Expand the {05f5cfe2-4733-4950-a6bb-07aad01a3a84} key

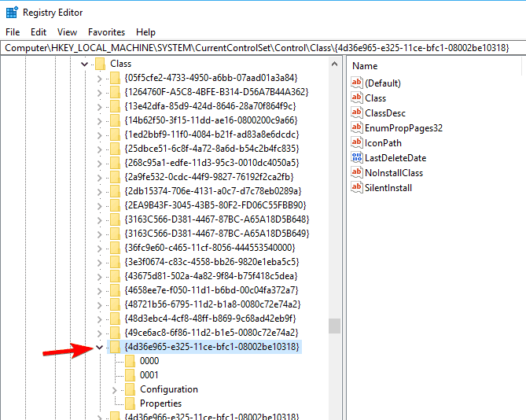100,79
